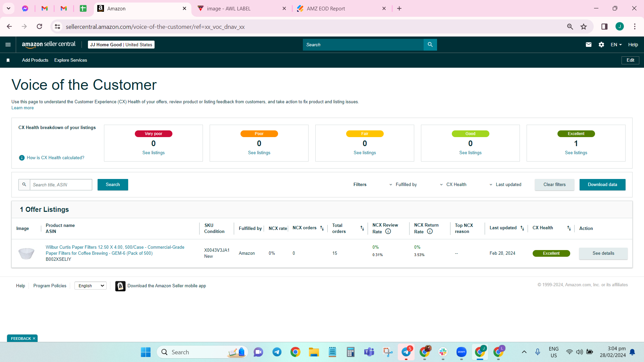Open Slack from the taskbar
644x362 pixels.
click(x=443, y=352)
